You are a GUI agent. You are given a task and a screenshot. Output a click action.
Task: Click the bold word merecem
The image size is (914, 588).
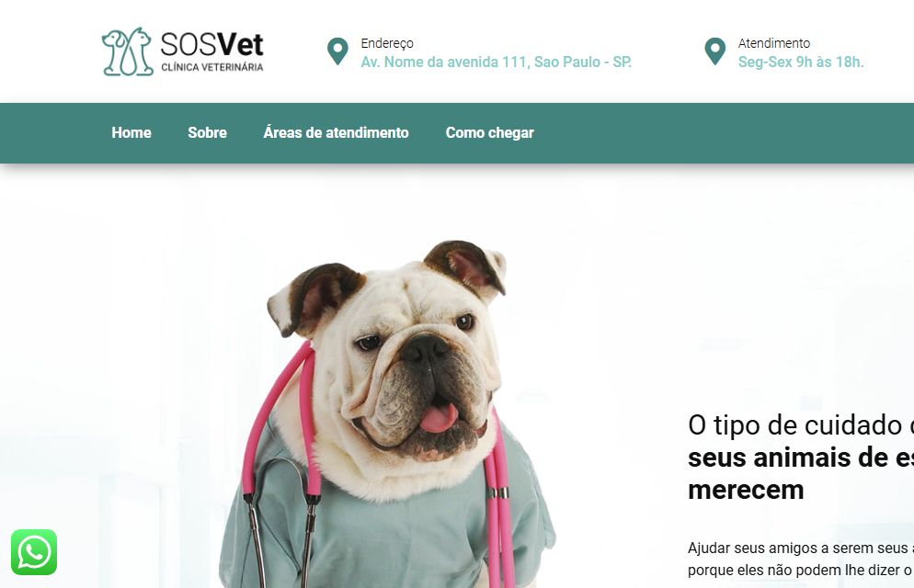pos(746,491)
